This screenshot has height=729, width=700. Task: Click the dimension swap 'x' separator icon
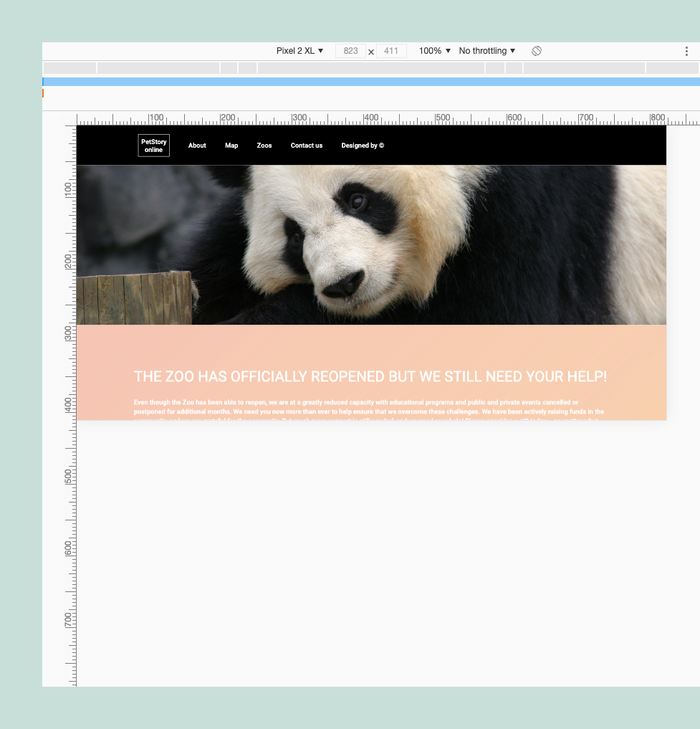(370, 51)
